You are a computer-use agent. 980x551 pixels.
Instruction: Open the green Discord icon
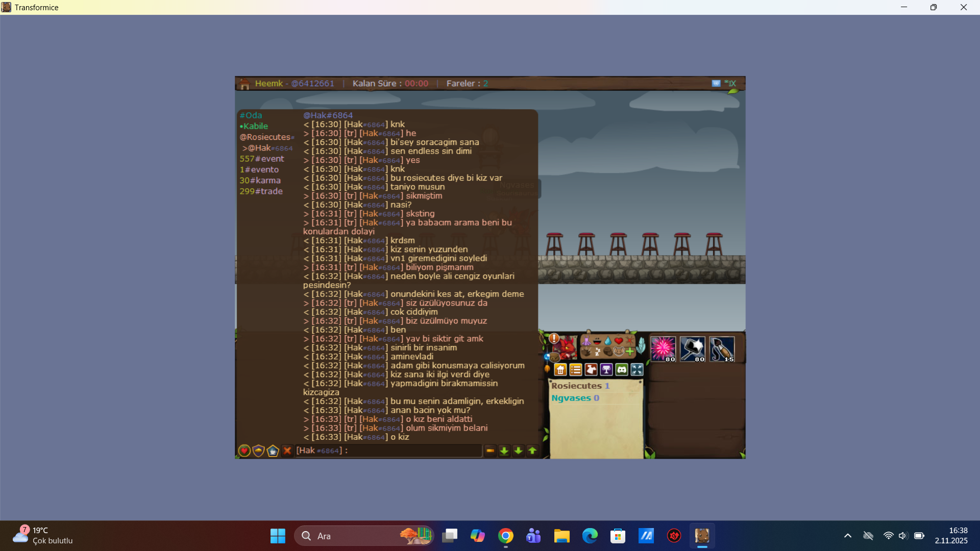pyautogui.click(x=622, y=370)
